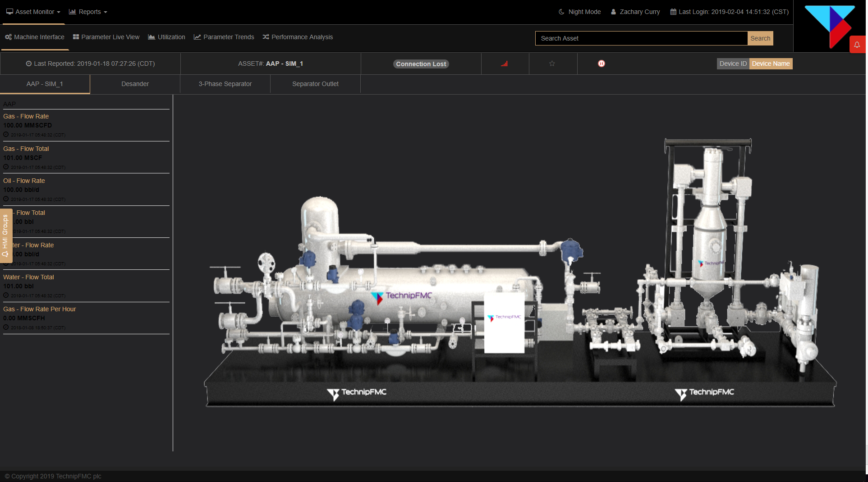Viewport: 868px width, 482px height.
Task: Click clock icon under Gas - Flow Rate Per Hour
Action: (6, 327)
